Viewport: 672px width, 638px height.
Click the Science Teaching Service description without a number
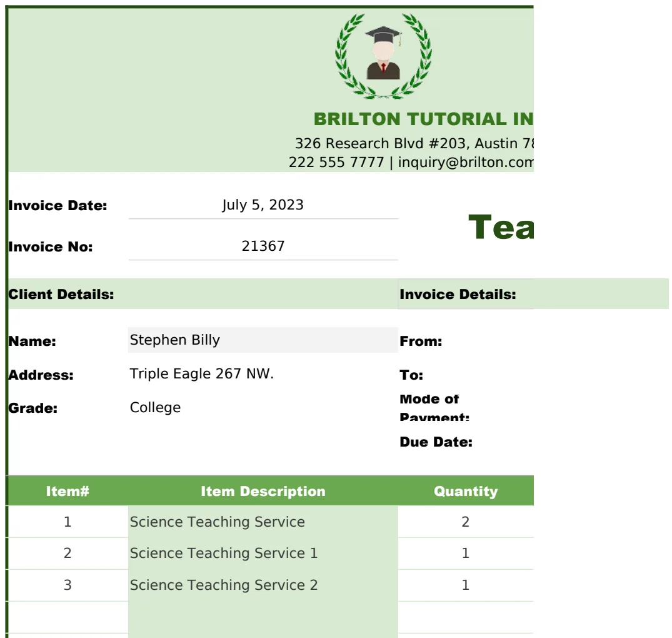[x=263, y=522]
